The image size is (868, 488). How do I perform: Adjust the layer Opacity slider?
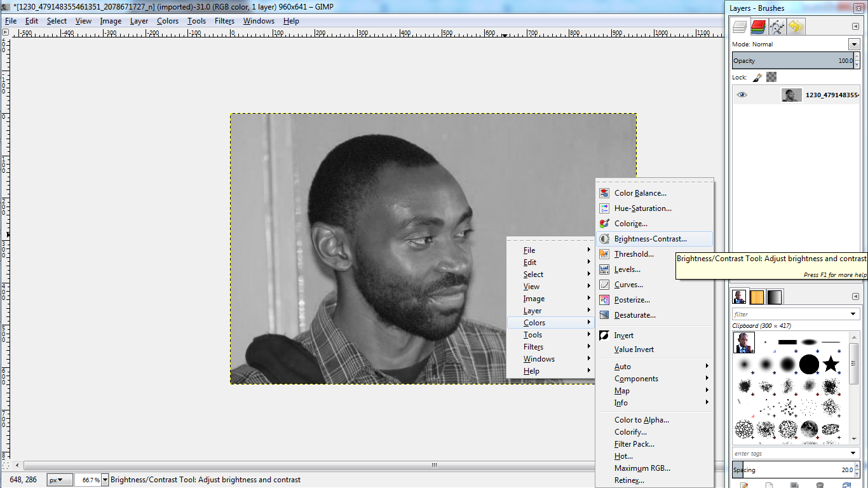(793, 61)
